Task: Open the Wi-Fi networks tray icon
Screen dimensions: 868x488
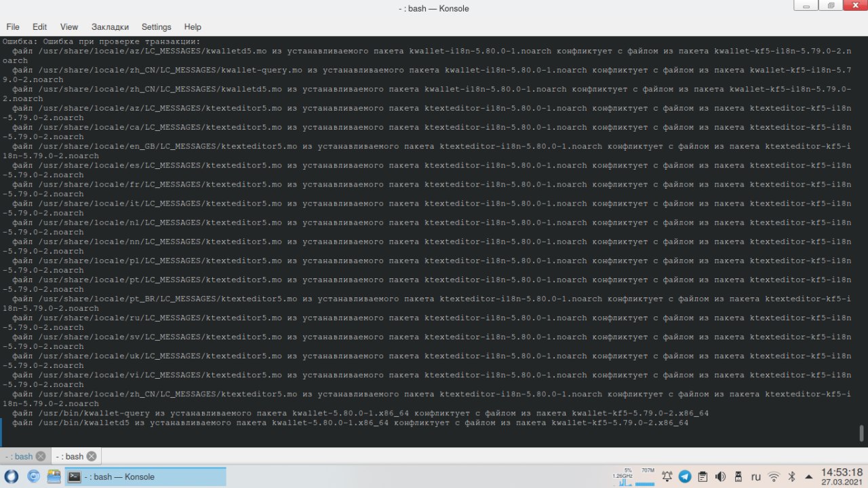Action: (x=774, y=476)
